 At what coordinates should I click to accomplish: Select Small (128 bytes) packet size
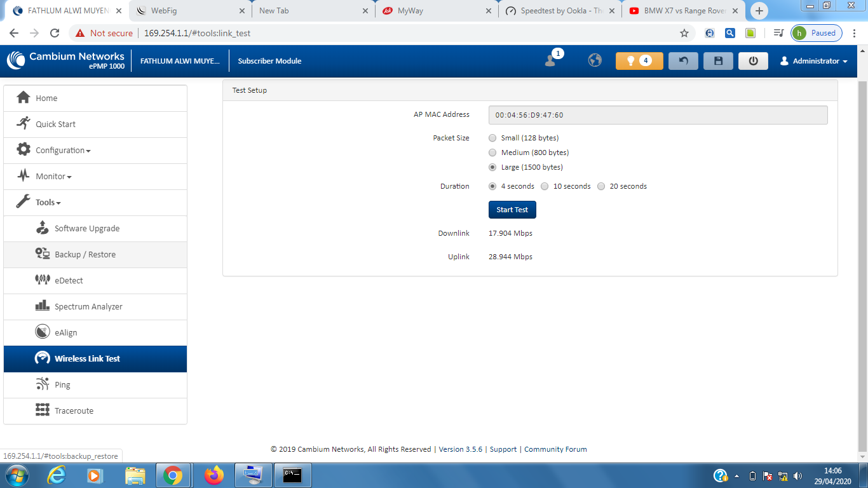pos(492,138)
